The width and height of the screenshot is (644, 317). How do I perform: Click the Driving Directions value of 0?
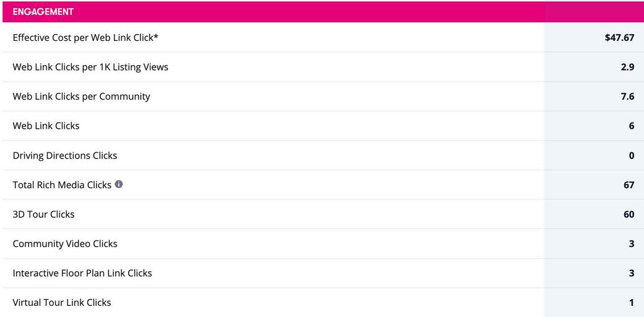632,155
